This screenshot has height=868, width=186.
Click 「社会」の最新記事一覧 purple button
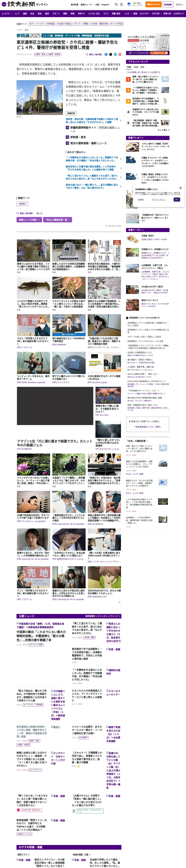pos(58,220)
